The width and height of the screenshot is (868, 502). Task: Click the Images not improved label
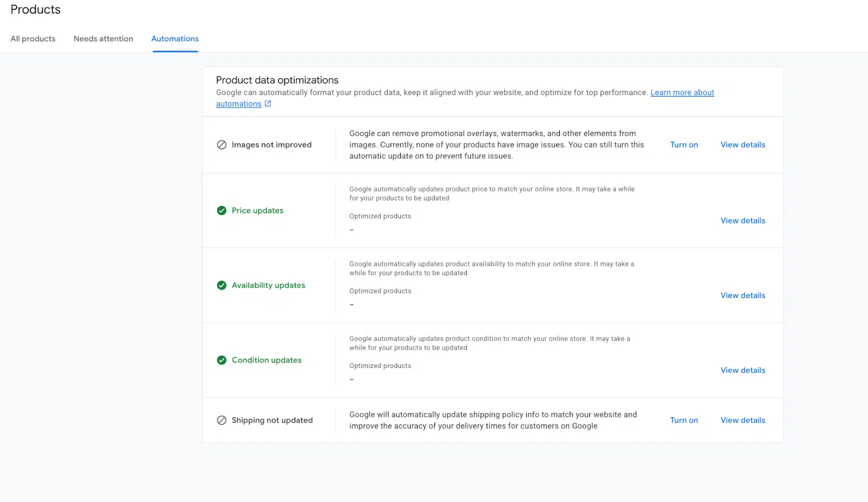pyautogui.click(x=271, y=145)
